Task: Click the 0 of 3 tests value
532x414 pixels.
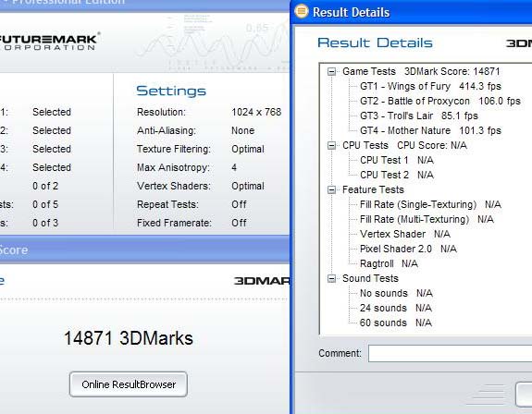Action: pyautogui.click(x=45, y=223)
